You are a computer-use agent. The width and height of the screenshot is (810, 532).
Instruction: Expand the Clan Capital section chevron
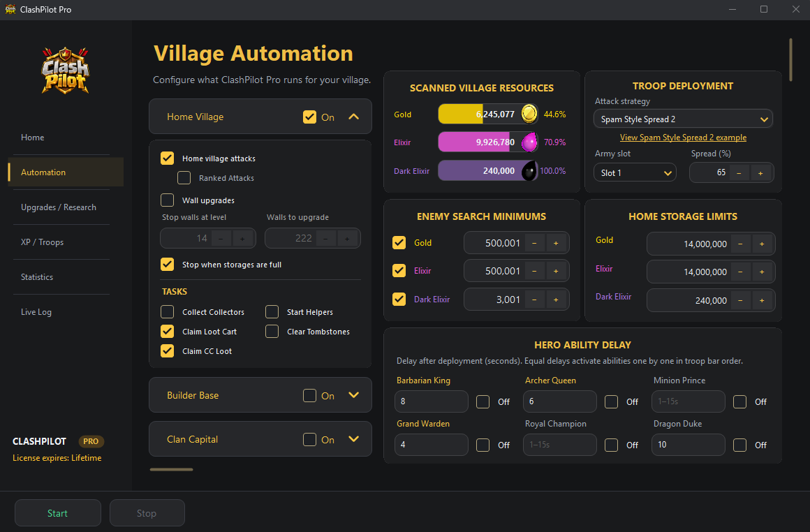[x=353, y=439]
